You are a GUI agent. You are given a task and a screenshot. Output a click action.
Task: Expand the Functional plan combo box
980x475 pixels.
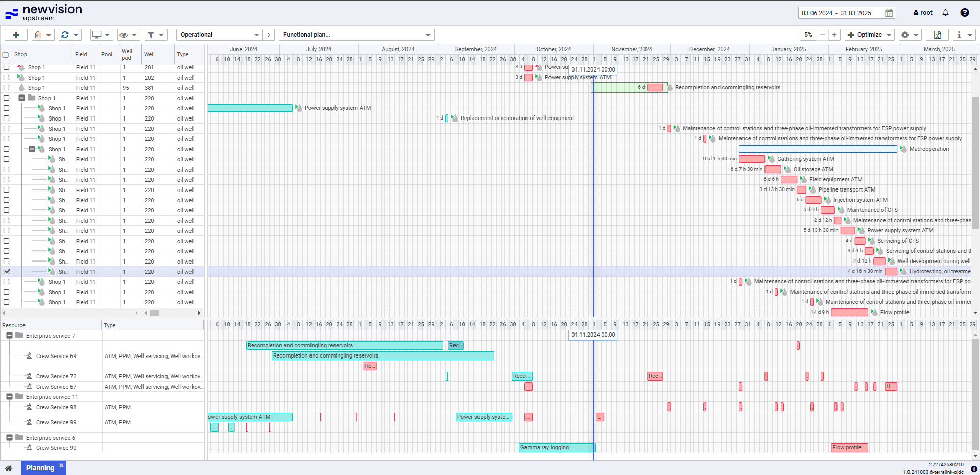point(356,35)
